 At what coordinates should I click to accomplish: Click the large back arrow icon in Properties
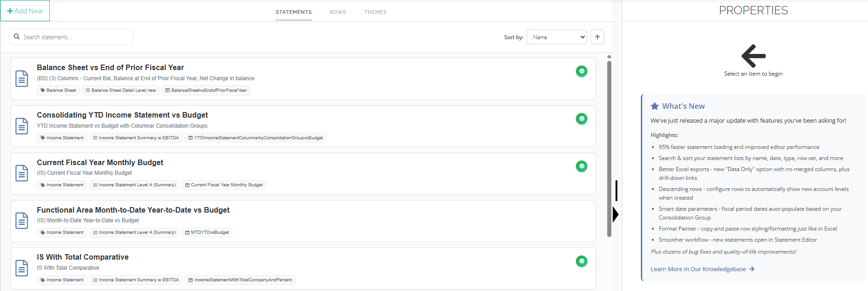[x=753, y=56]
